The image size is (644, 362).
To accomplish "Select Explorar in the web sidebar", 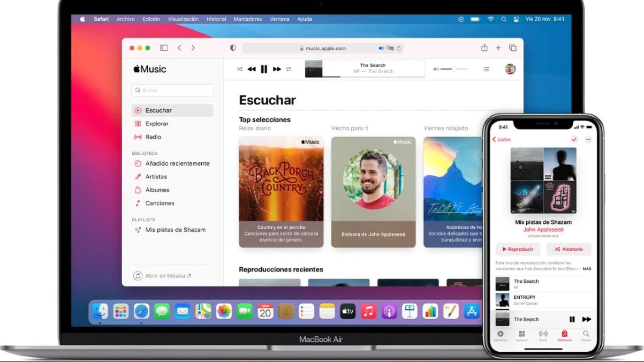I will (x=172, y=124).
